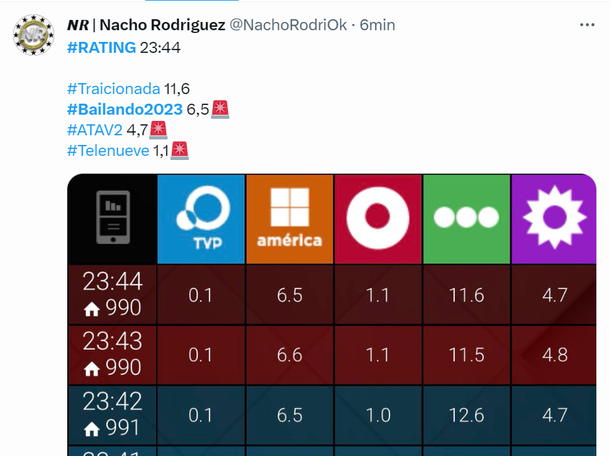Open Nacho Rodriguez profile avatar

(x=33, y=35)
